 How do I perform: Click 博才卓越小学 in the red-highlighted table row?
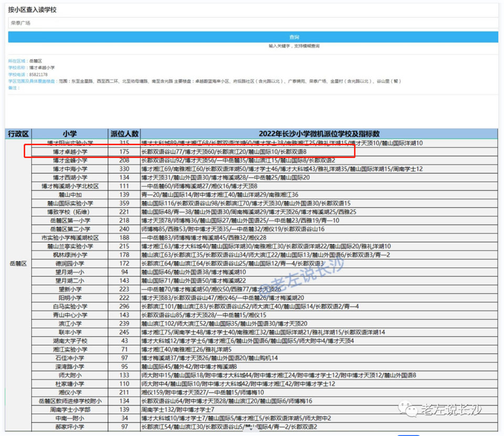pos(70,151)
